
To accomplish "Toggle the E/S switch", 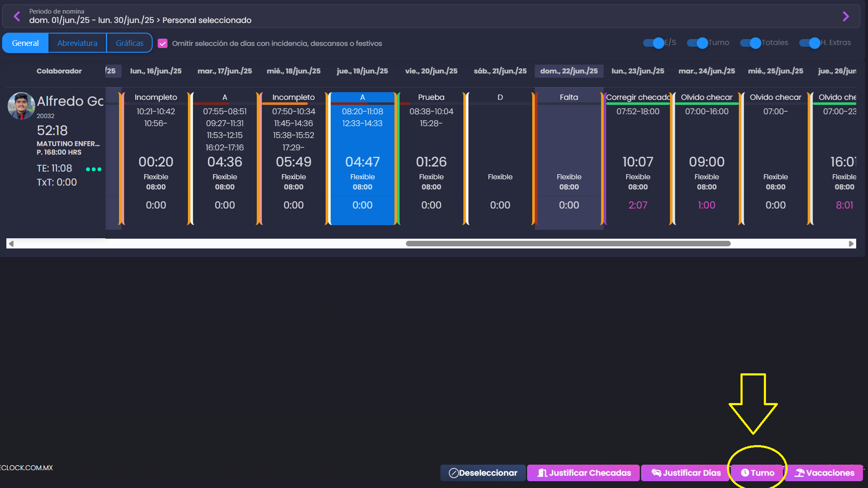I will (654, 43).
